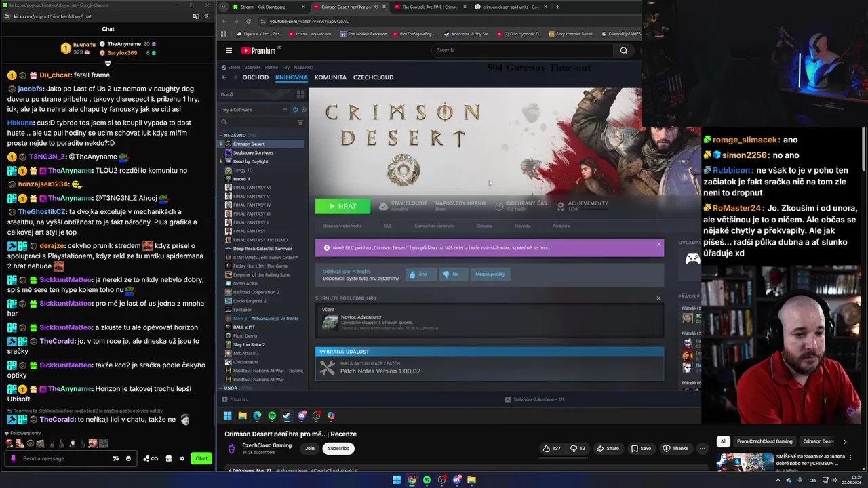The height and width of the screenshot is (488, 868).
Task: Click the Join channel button
Action: coord(310,448)
